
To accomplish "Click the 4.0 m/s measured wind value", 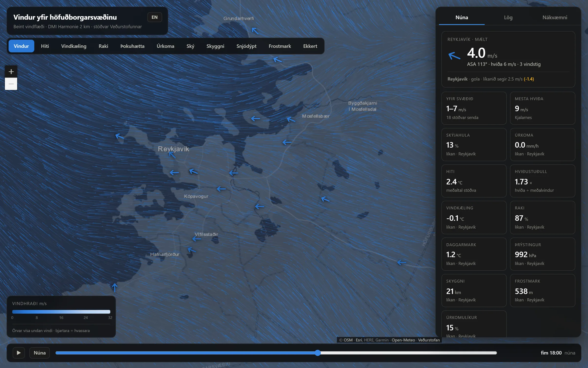I will pyautogui.click(x=482, y=53).
